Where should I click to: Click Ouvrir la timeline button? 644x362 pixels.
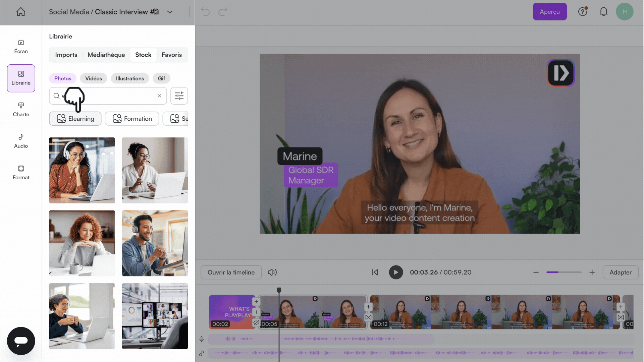tap(231, 273)
